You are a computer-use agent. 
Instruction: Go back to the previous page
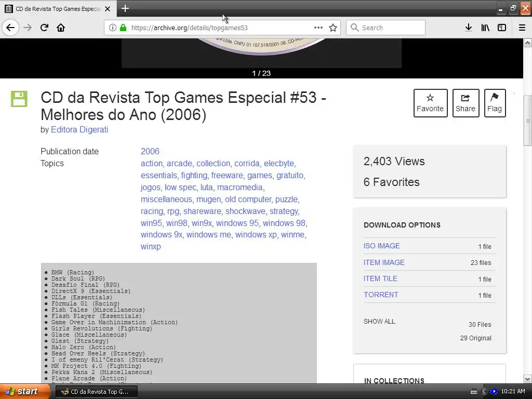(10, 28)
